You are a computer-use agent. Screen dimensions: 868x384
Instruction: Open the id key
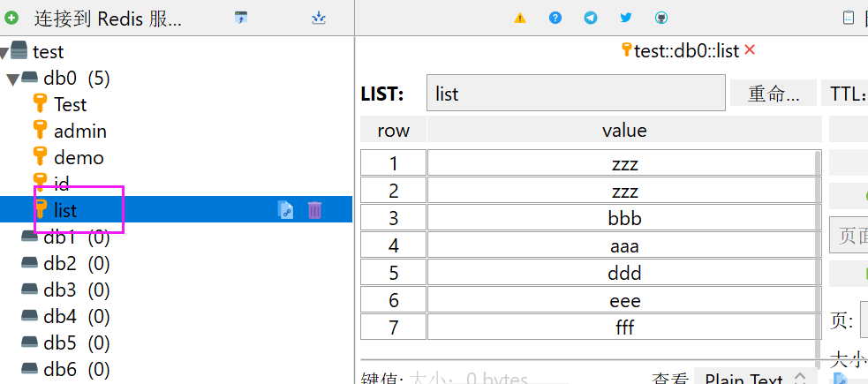point(62,182)
